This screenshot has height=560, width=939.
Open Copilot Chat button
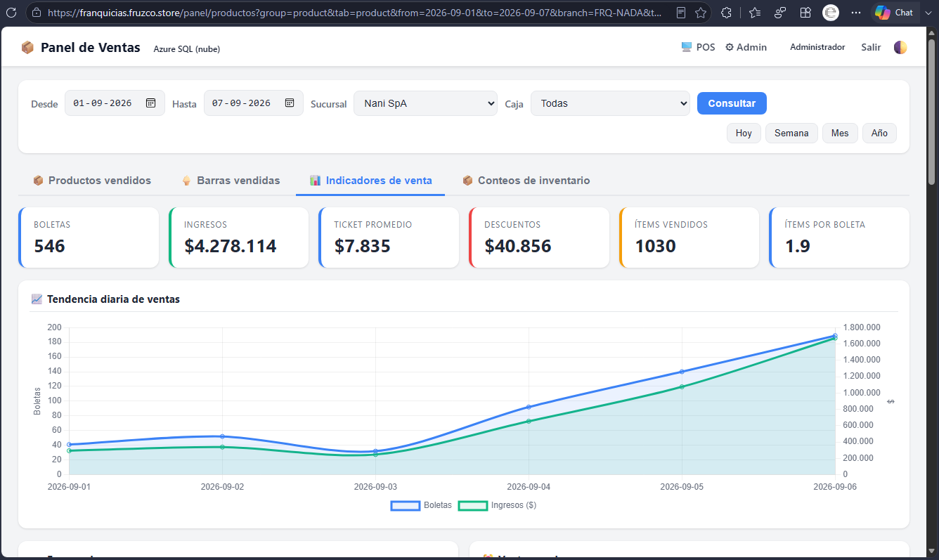895,13
